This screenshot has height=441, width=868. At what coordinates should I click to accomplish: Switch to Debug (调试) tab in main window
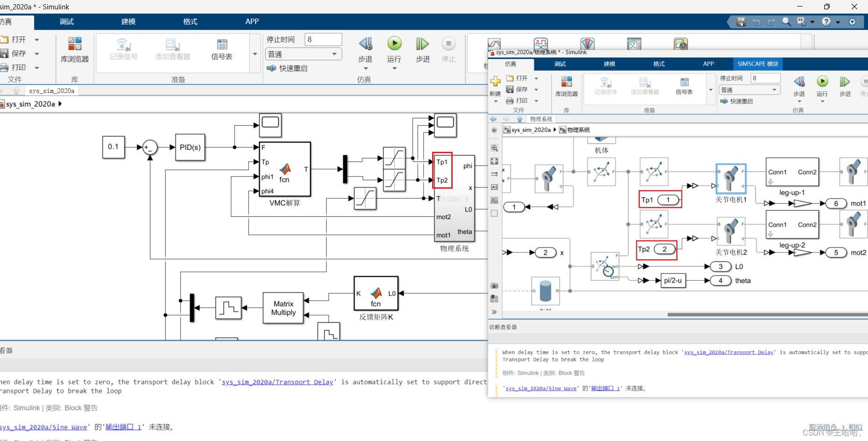coord(67,21)
